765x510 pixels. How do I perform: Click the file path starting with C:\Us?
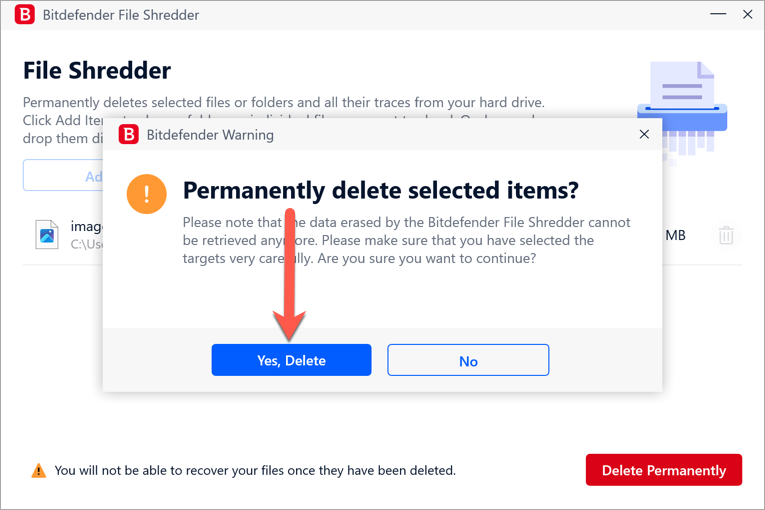86,244
